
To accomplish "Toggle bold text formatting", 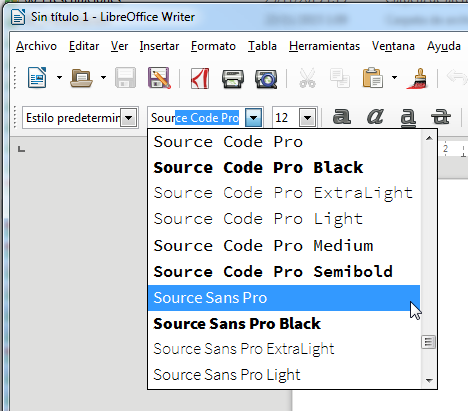I will pyautogui.click(x=342, y=117).
